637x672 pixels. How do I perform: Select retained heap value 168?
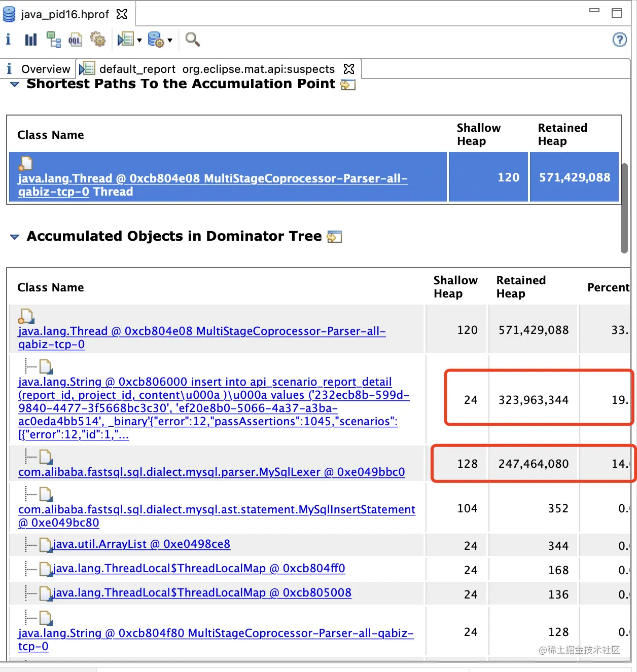click(558, 570)
